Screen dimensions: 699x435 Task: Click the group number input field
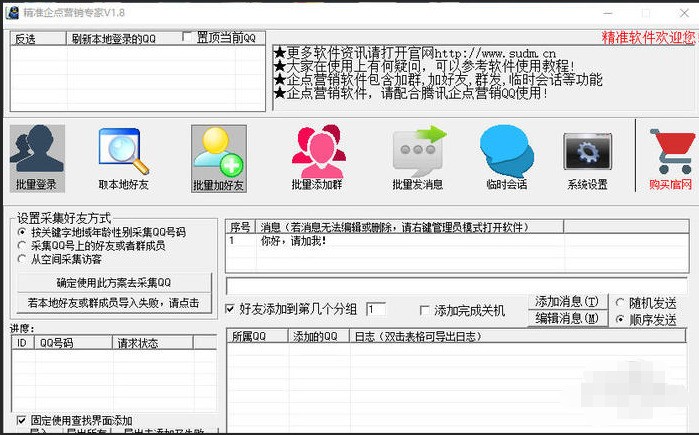(375, 309)
